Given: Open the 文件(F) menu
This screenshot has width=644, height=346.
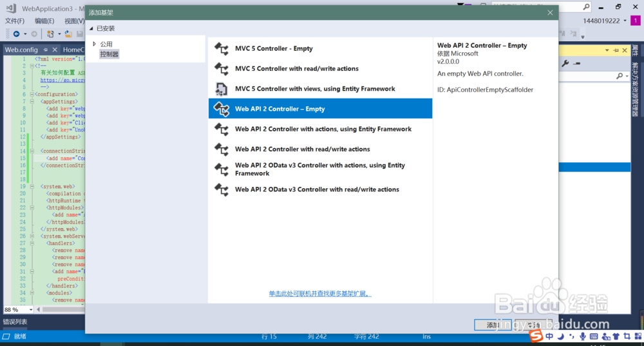Looking at the screenshot, I should pos(14,21).
